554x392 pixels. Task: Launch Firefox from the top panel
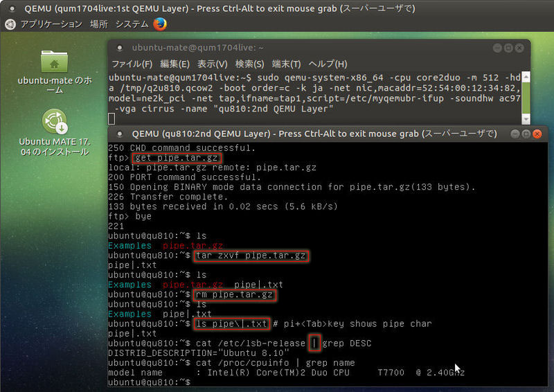point(160,24)
